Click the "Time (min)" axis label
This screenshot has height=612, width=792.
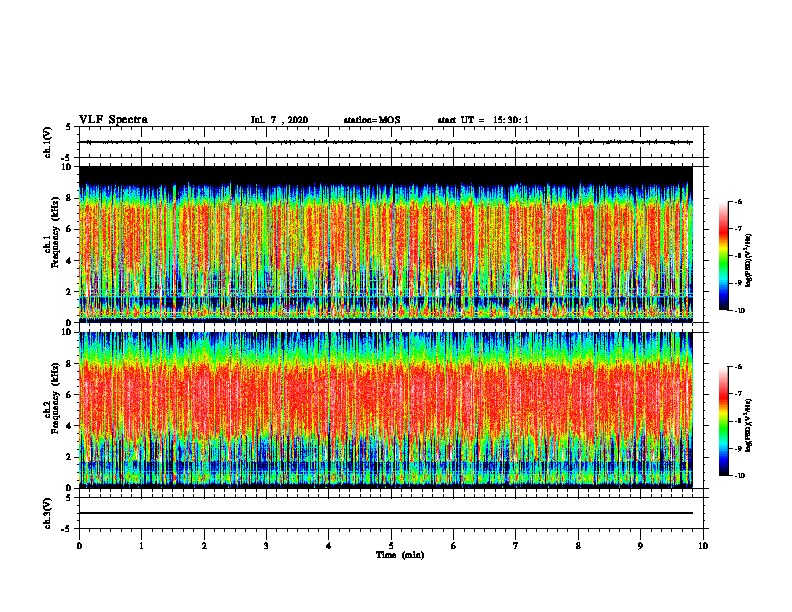[x=400, y=555]
